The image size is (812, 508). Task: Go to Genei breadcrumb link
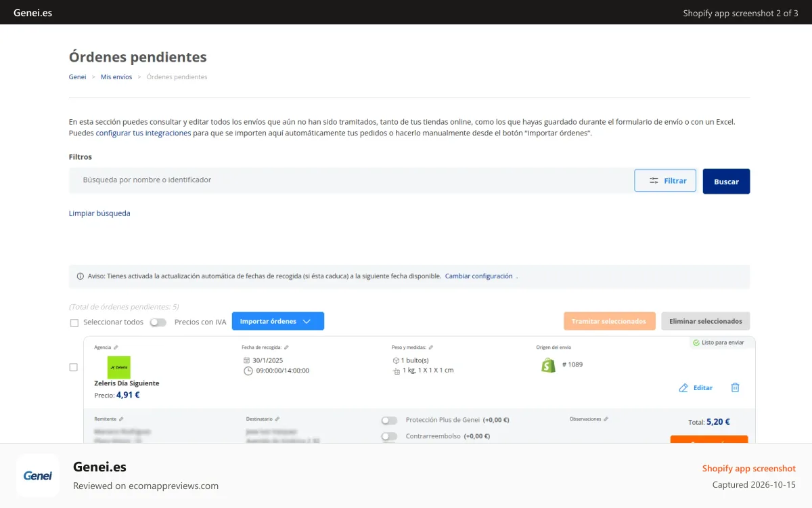point(77,77)
